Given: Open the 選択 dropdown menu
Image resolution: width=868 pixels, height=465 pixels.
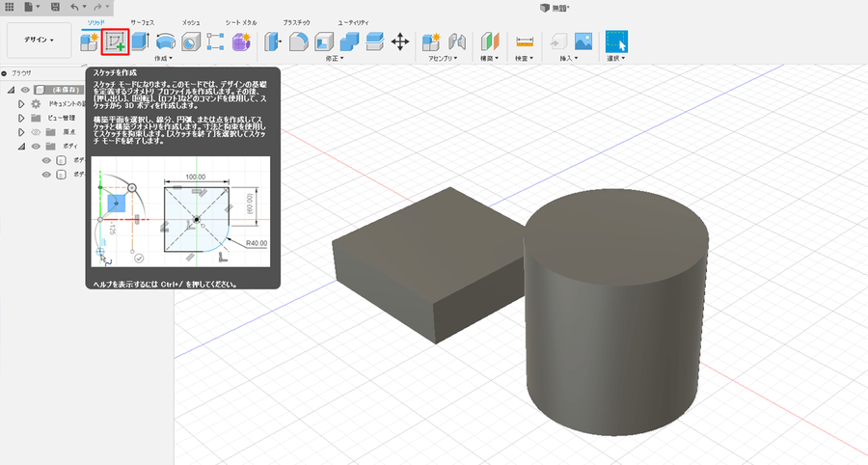Looking at the screenshot, I should (616, 58).
